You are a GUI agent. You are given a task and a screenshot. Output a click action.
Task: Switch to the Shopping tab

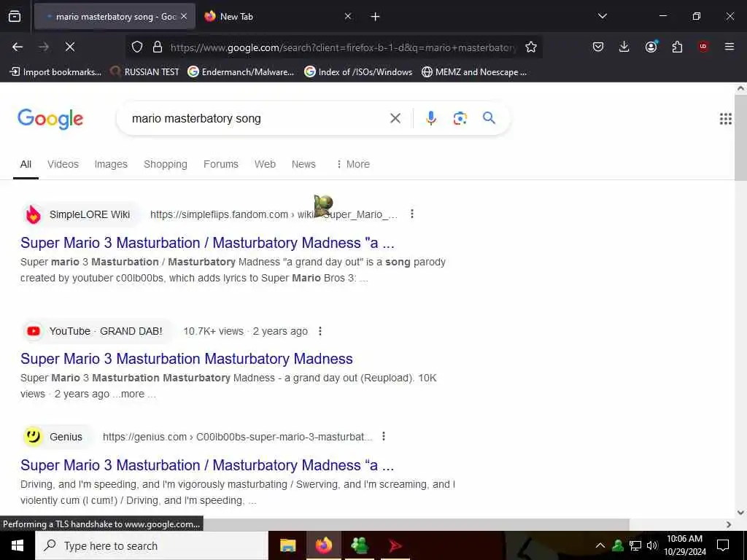click(x=166, y=164)
